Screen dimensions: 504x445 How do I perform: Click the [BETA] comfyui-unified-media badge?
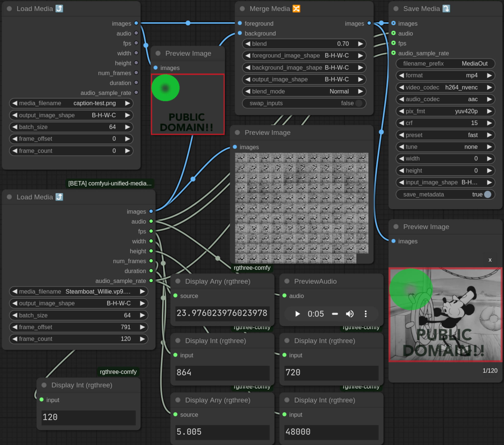tap(110, 183)
